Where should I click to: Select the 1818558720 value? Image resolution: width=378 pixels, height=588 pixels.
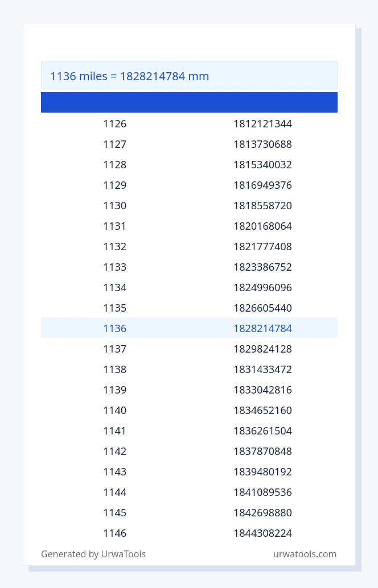263,205
